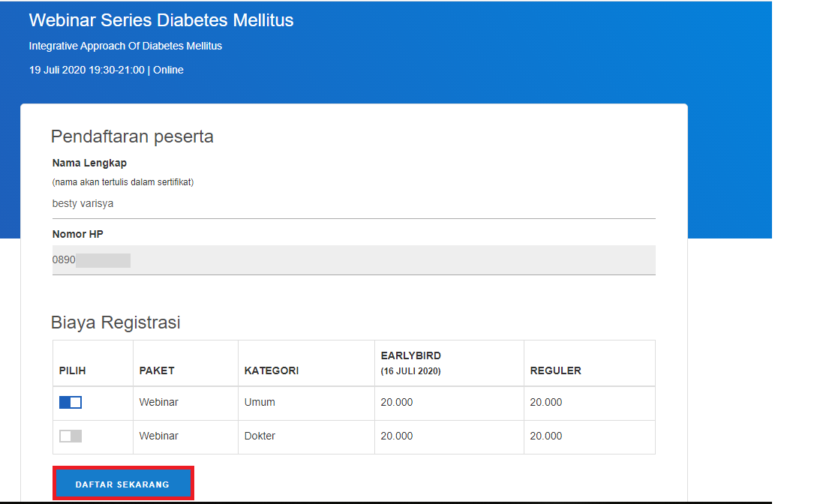Click the Reguler price in Umum row
This screenshot has width=817, height=504.
545,403
